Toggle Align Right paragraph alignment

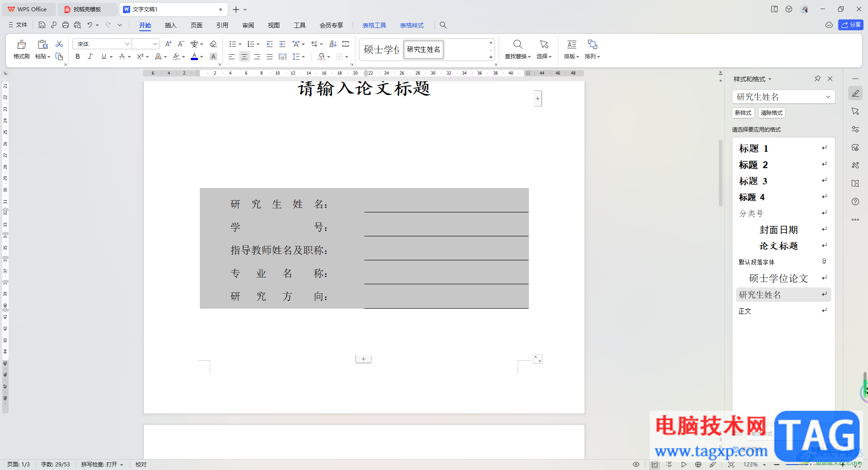point(257,56)
